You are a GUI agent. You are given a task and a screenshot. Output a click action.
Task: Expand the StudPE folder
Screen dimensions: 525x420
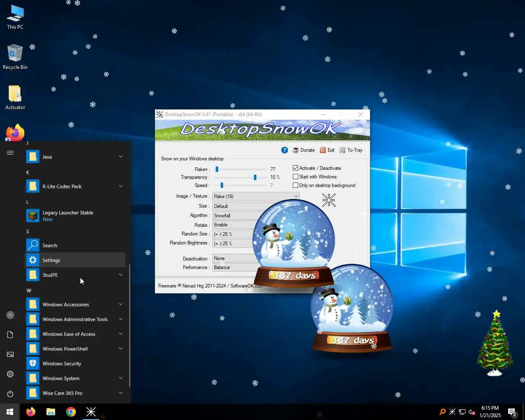(x=75, y=275)
